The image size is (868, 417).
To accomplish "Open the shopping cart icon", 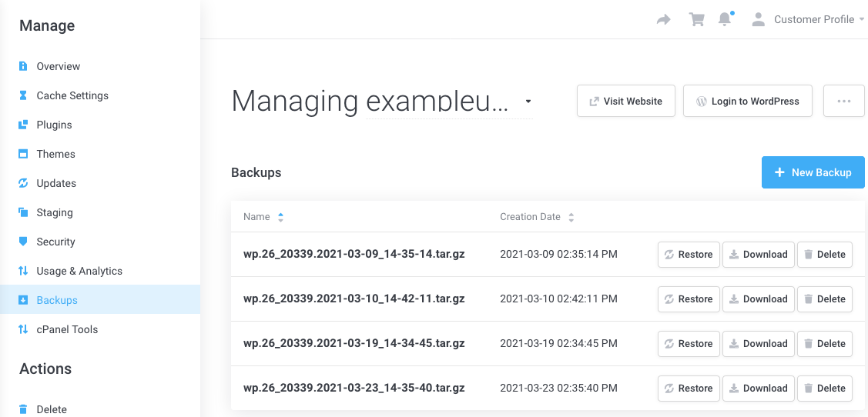I will click(697, 20).
